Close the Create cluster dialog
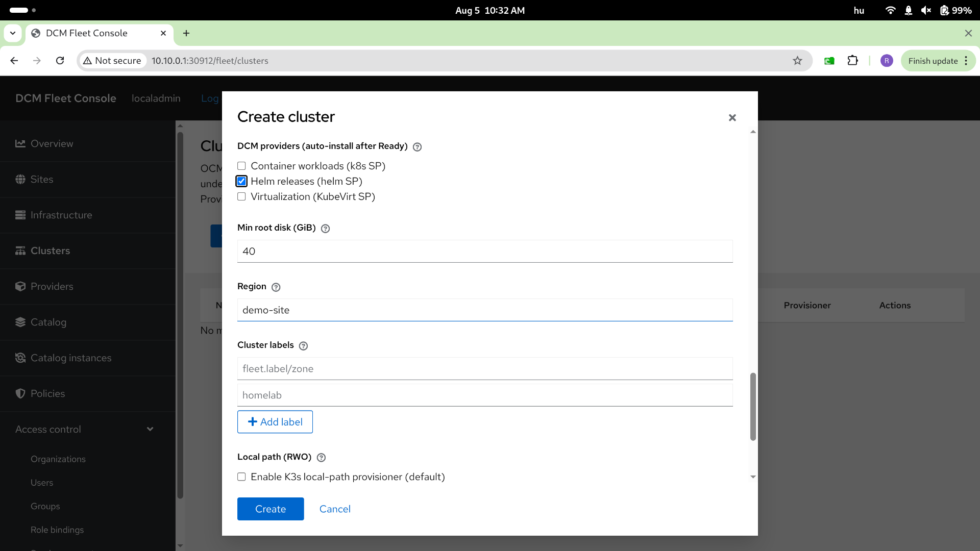This screenshot has width=980, height=551. click(x=732, y=118)
